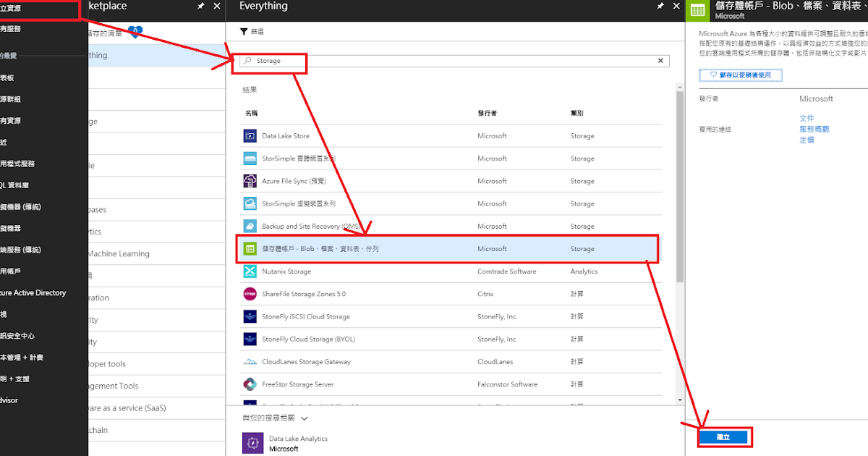
Task: Toggle the heart to 儲存以便稍後使用
Action: 740,75
